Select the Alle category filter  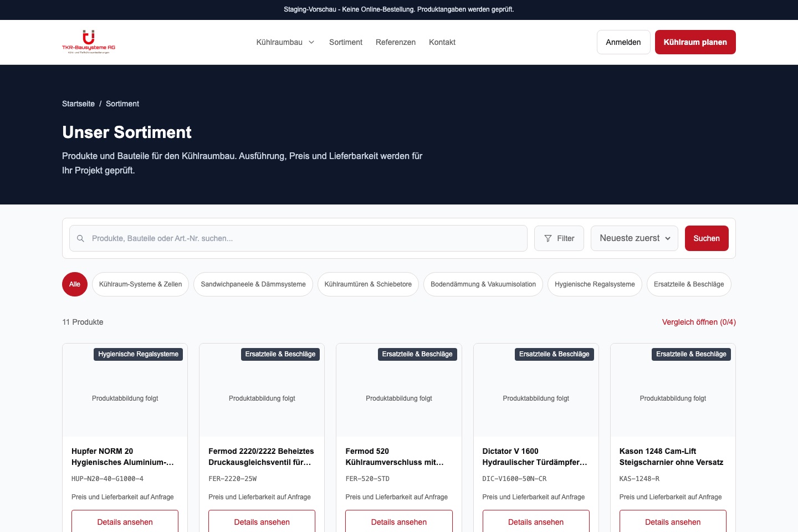pos(75,284)
